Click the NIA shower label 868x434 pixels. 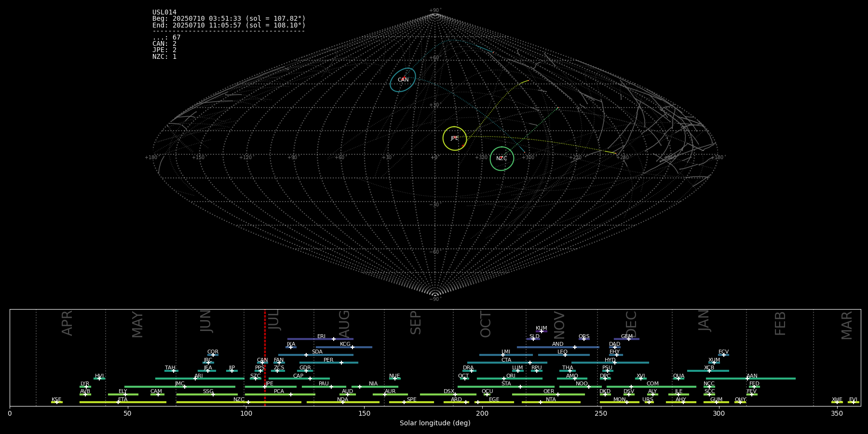tap(373, 384)
